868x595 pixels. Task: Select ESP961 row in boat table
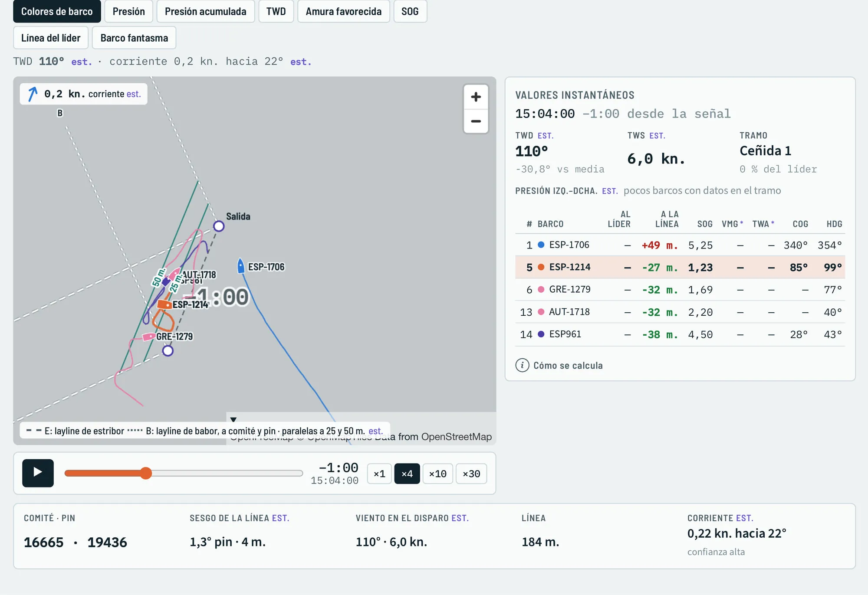(680, 334)
